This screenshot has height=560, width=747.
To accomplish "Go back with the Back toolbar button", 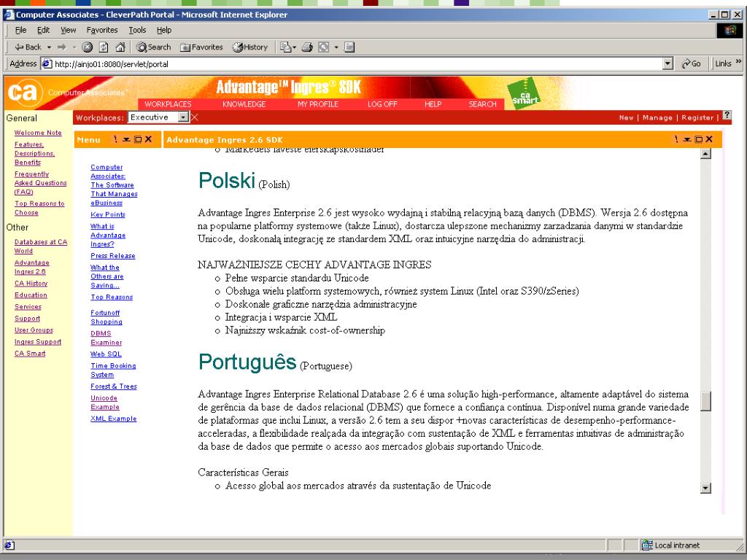I will [28, 47].
